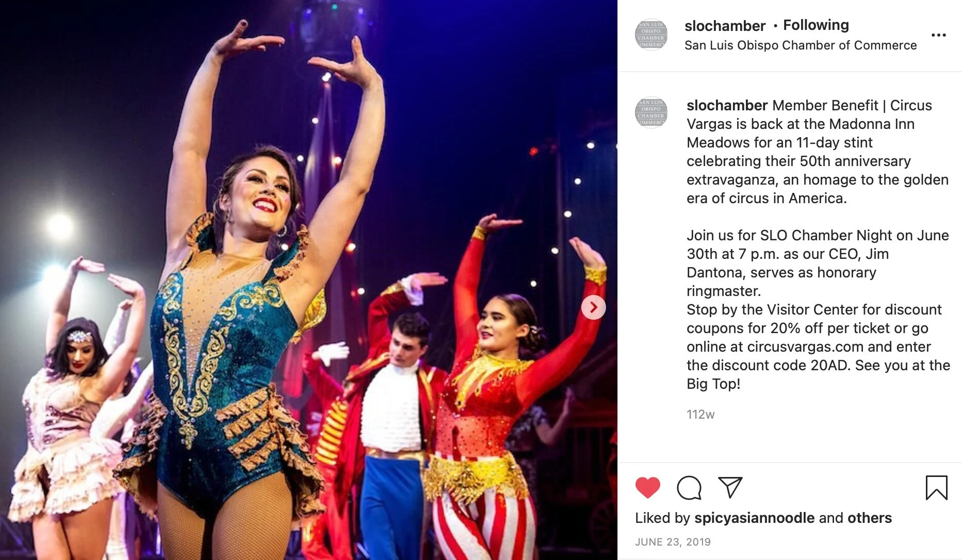This screenshot has width=962, height=560.
Task: Click the 112w timestamp under caption
Action: point(700,415)
